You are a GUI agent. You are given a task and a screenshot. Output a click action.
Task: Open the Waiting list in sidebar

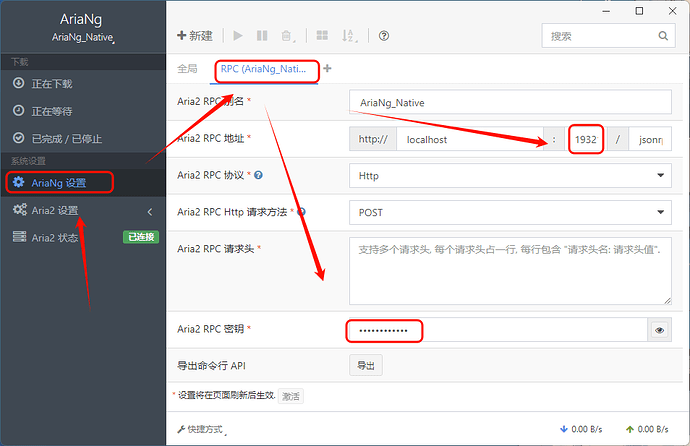tap(83, 111)
